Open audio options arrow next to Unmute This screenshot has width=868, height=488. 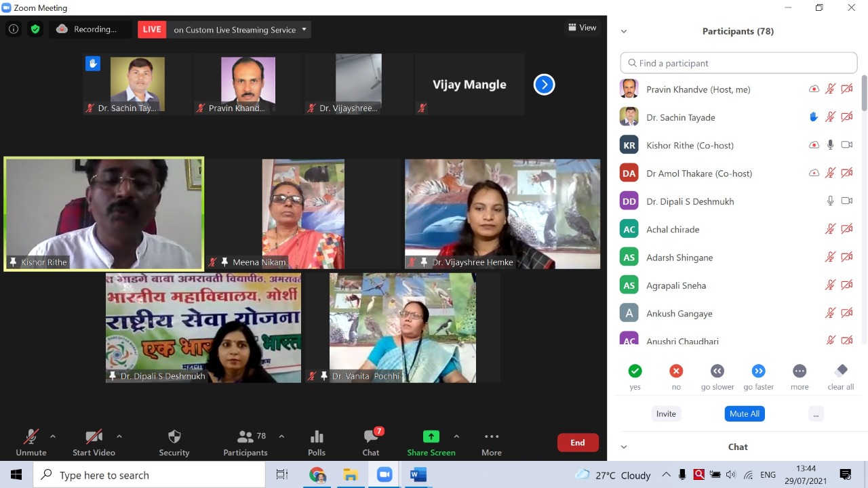53,436
